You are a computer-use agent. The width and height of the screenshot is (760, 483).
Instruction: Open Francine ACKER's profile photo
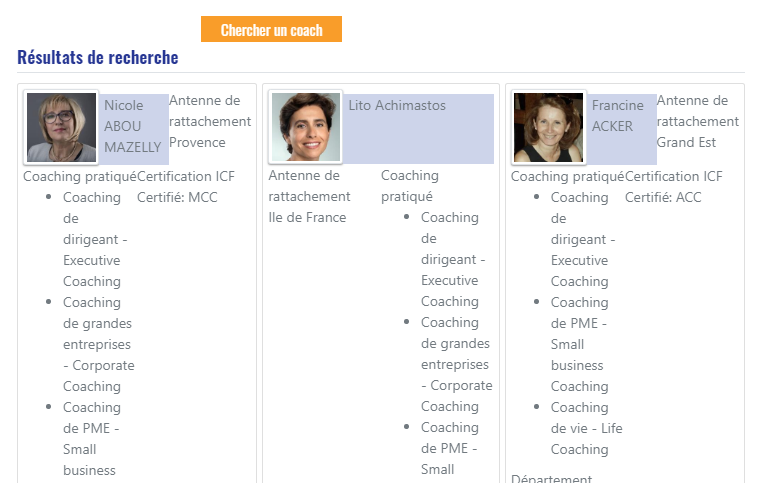(x=549, y=127)
